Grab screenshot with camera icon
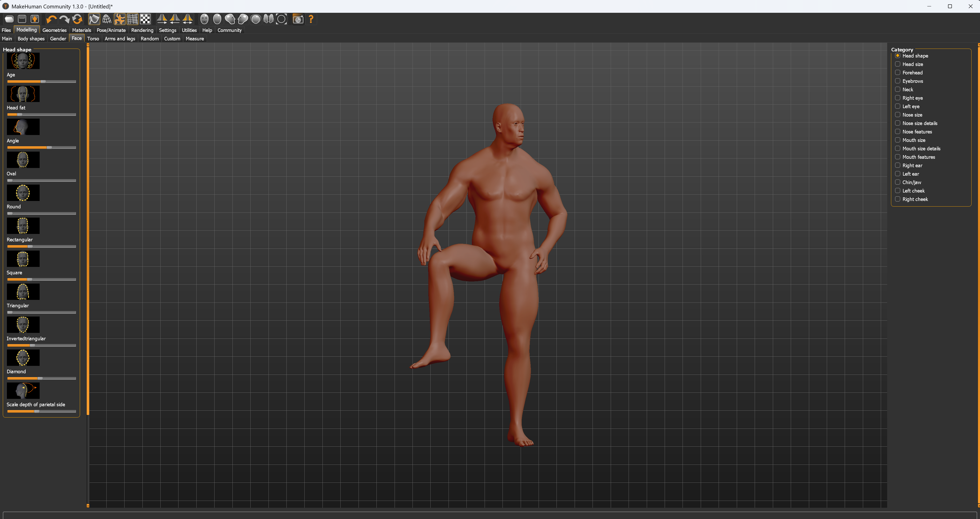 pyautogui.click(x=298, y=19)
